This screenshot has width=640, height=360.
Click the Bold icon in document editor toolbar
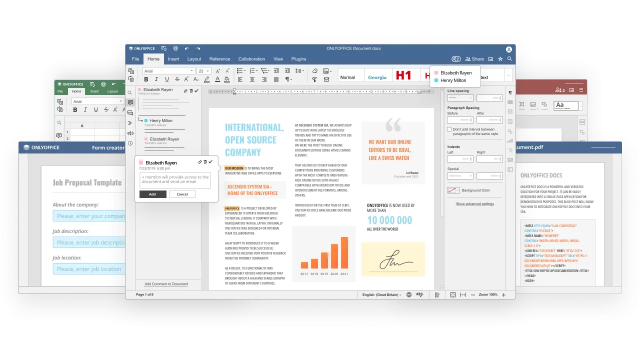tap(146, 79)
